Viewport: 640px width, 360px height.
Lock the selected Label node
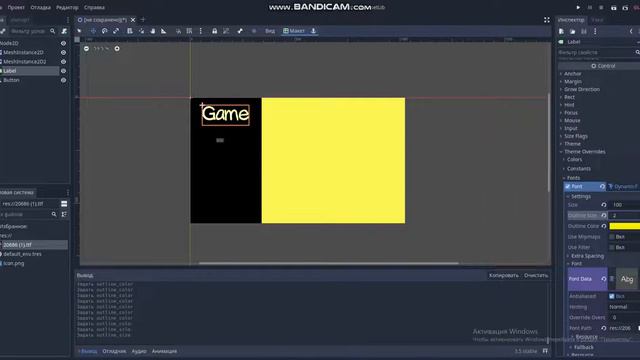pos(215,31)
